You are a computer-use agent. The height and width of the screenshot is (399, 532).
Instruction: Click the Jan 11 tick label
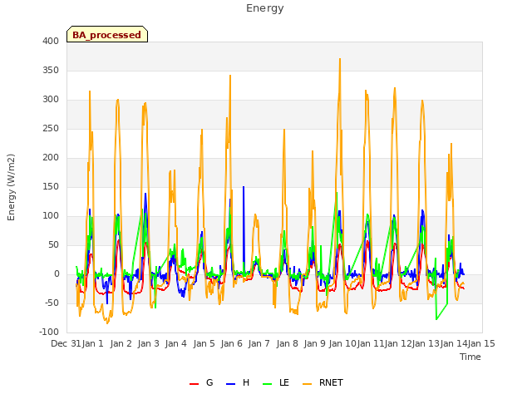[370, 343]
